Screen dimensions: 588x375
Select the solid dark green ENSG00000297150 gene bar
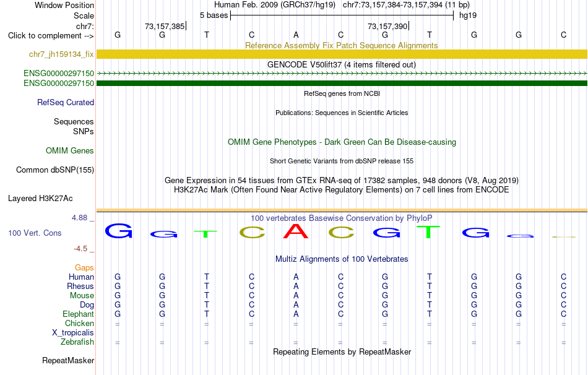[x=342, y=84]
